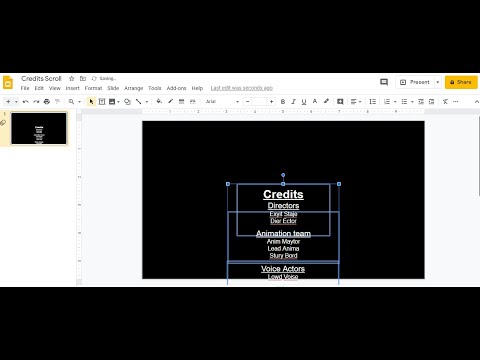The height and width of the screenshot is (360, 480).
Task: Collapse the menus with the up chevron
Action: (x=476, y=102)
